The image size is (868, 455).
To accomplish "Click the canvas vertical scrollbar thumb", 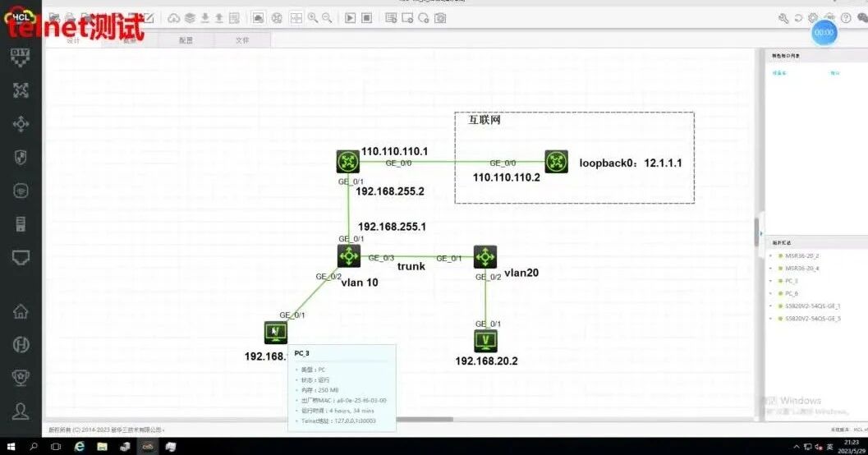I will coord(757,232).
